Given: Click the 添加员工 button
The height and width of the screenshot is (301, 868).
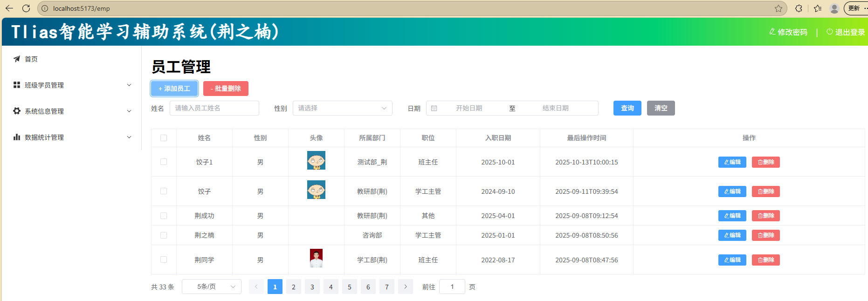Looking at the screenshot, I should [x=174, y=89].
